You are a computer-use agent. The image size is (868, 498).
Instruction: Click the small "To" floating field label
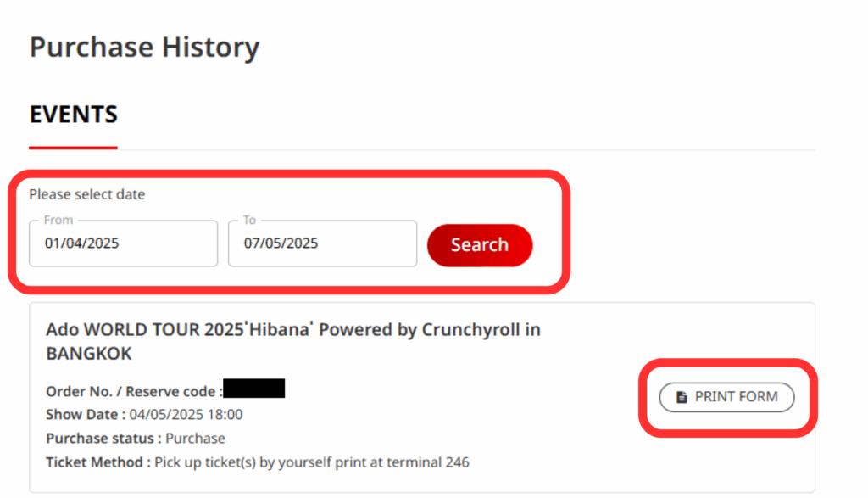tap(249, 220)
